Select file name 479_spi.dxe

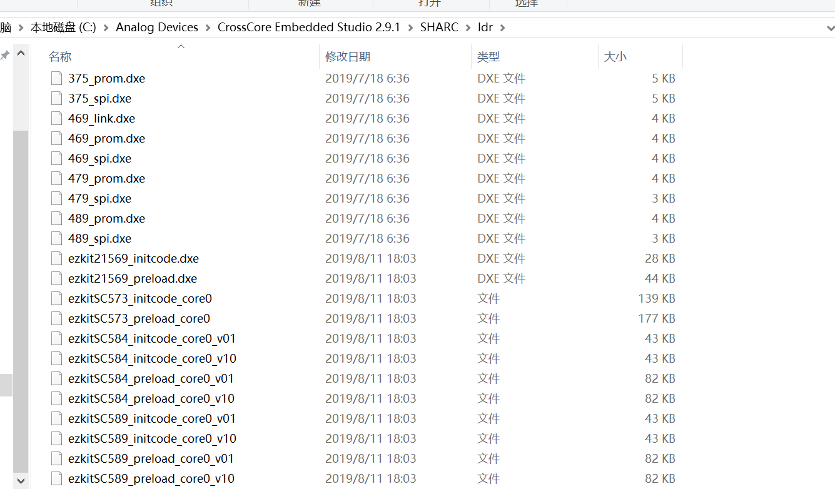[99, 198]
